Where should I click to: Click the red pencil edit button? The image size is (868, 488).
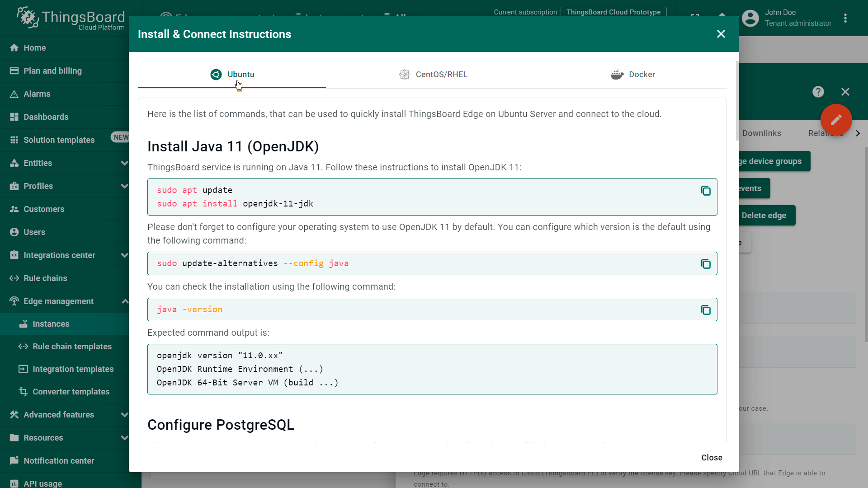[836, 120]
